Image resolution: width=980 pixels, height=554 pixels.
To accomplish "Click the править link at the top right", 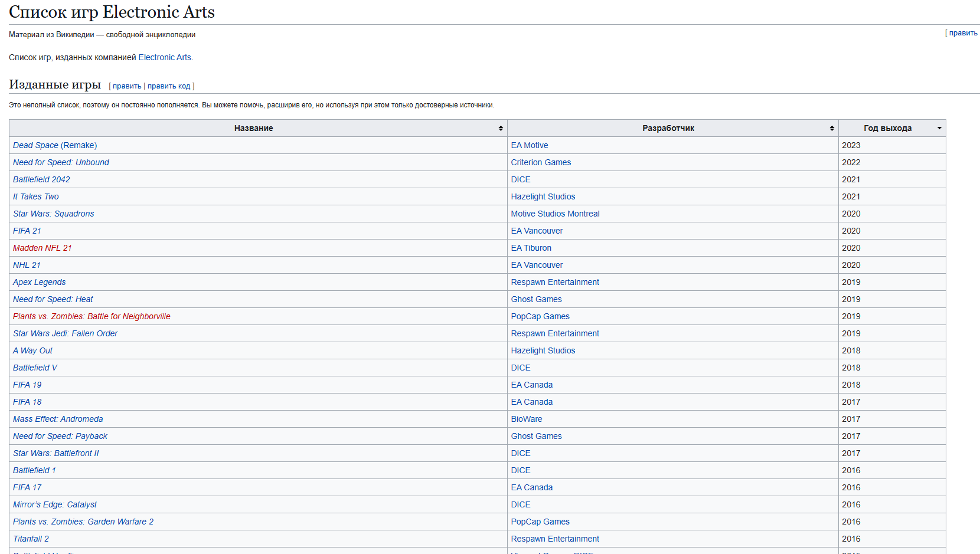I will [x=963, y=33].
